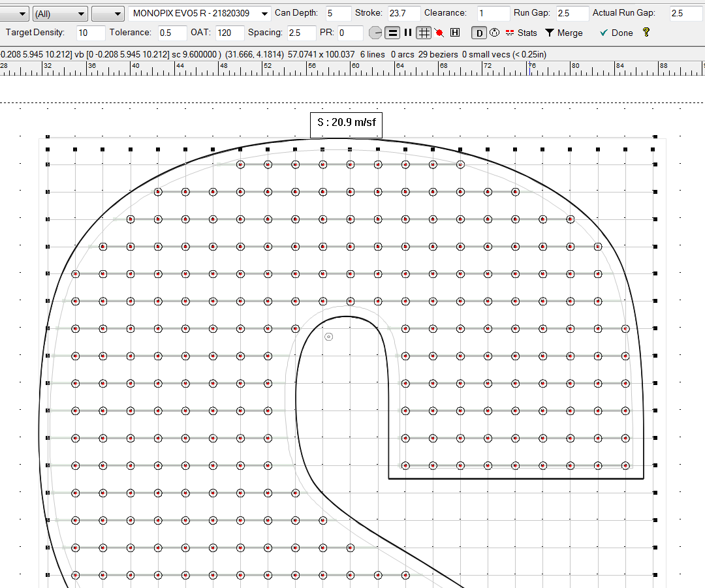Expand the blank dropdown beside (All)
Viewport: 705px width, 588px height.
(x=108, y=14)
